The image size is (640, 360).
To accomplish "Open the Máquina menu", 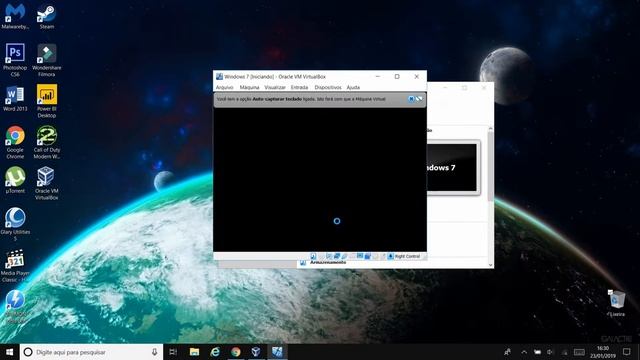I will (249, 87).
